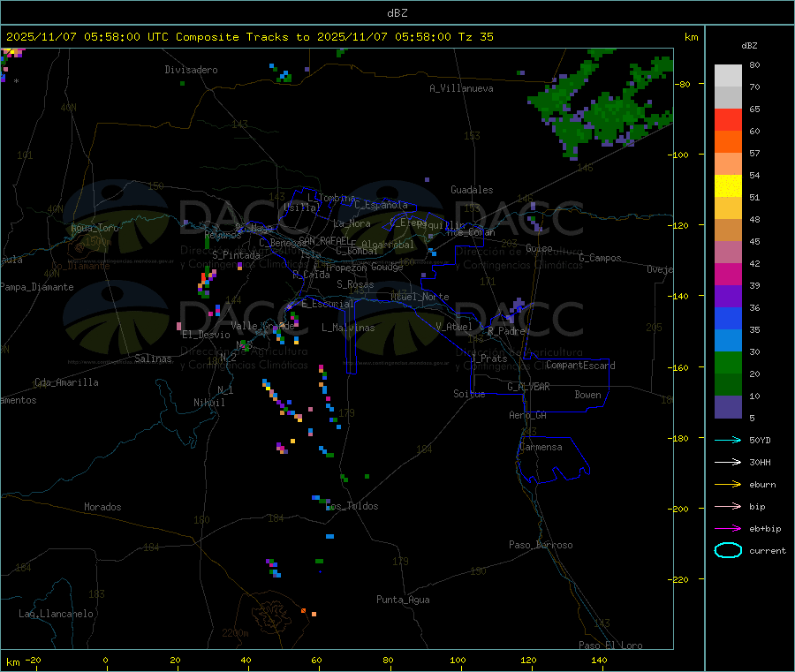The image size is (795, 672).
Task: Click the Lag.Llancanelo map label
Action: tap(56, 614)
